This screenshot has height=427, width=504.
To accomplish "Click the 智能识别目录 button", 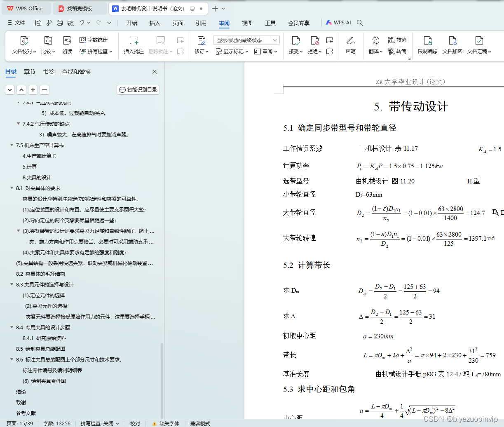I will tap(138, 90).
